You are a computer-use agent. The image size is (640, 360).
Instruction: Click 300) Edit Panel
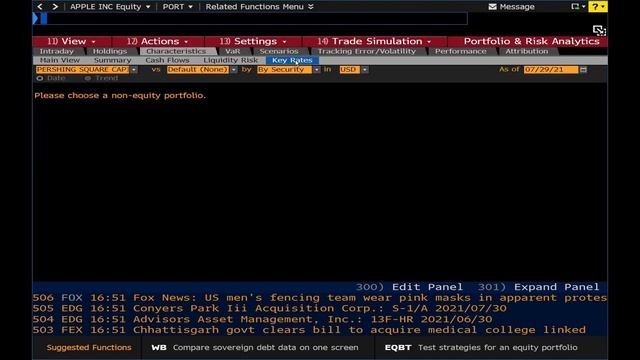click(409, 287)
